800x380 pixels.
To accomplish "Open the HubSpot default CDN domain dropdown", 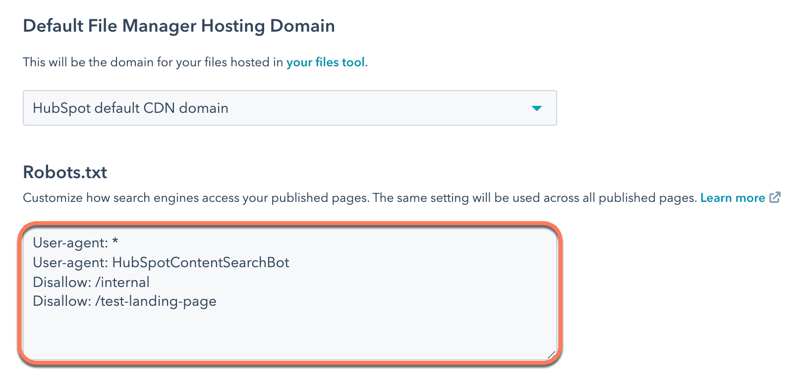I will coord(290,108).
